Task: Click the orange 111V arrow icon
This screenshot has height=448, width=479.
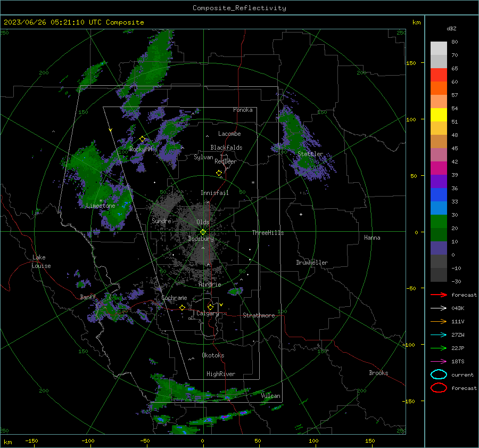Action: coord(439,321)
